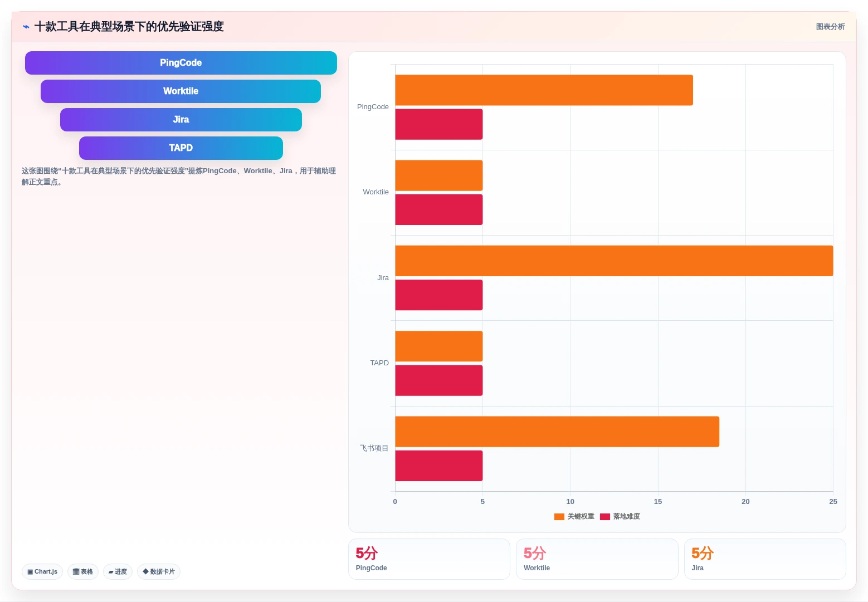Toggle the 关键权重 legend orange swatch
Screen dimensions: 868x602
(x=559, y=517)
